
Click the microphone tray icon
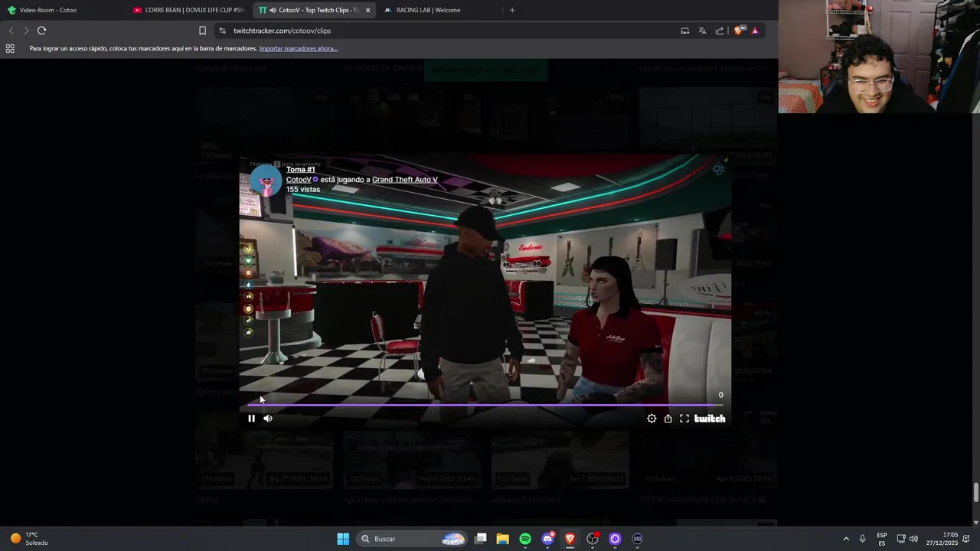[863, 539]
